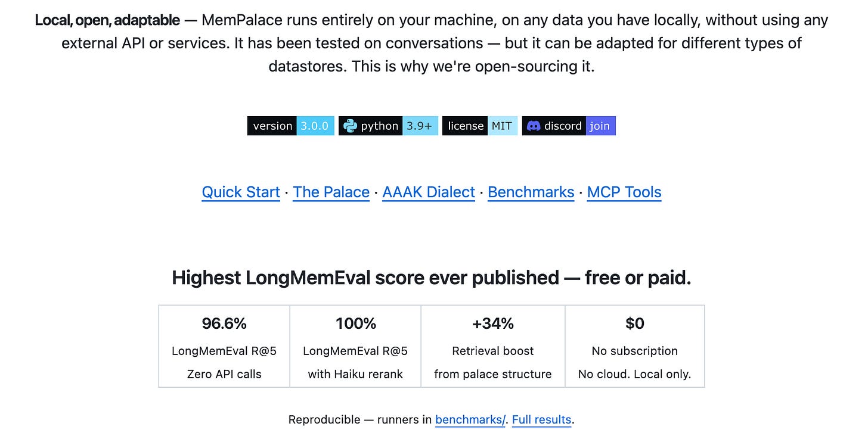Viewport: 868px width, 442px height.
Task: Jump to the Benchmarks link
Action: coord(531,192)
